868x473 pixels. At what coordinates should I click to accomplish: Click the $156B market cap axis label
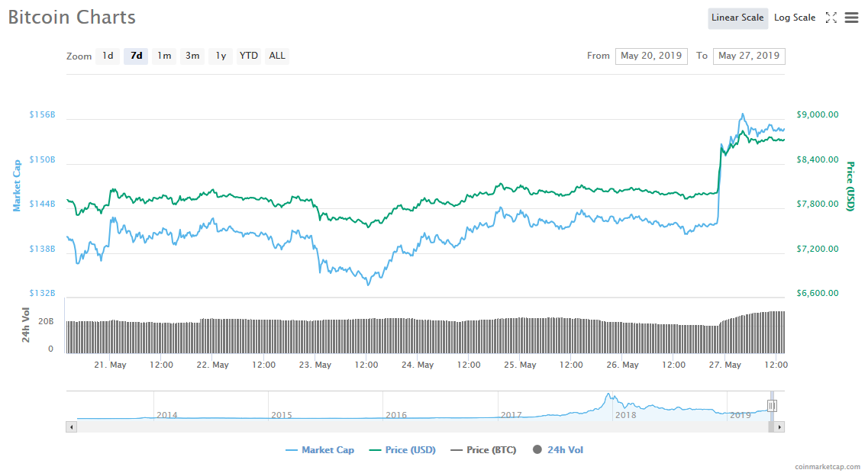[42, 114]
